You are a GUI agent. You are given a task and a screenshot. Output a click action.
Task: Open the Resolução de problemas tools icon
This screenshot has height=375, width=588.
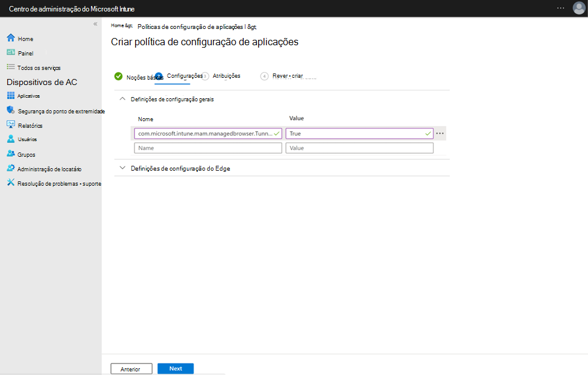pos(11,182)
